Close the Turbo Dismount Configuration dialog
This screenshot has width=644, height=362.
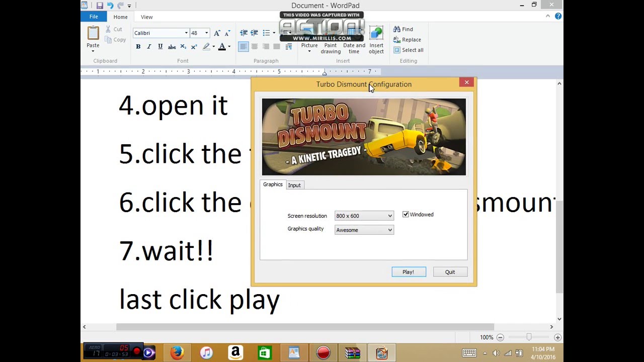point(466,82)
